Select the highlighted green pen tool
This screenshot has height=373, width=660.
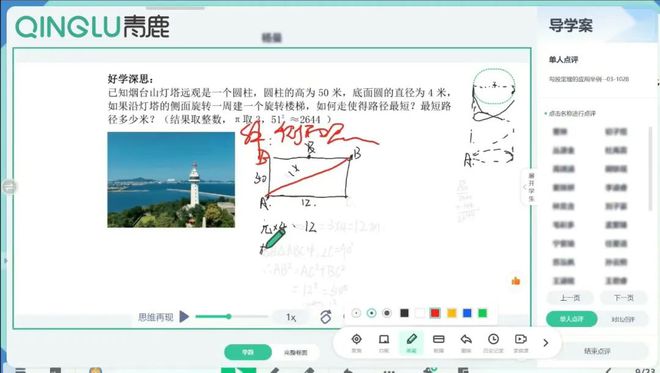pyautogui.click(x=411, y=342)
